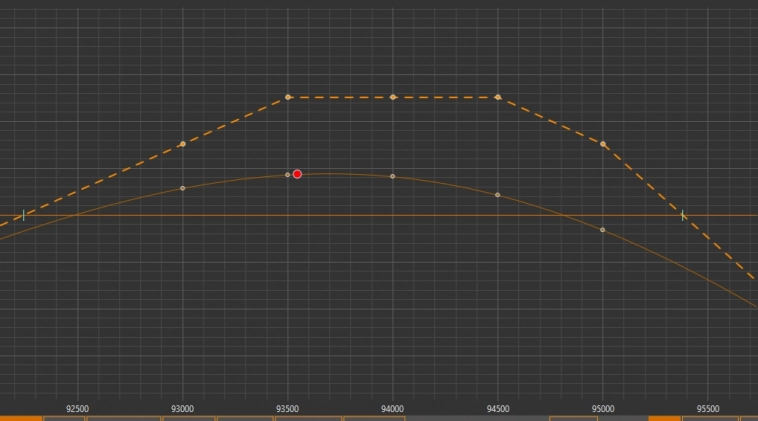
Task: Select solid curve point at 94500
Action: [498, 195]
